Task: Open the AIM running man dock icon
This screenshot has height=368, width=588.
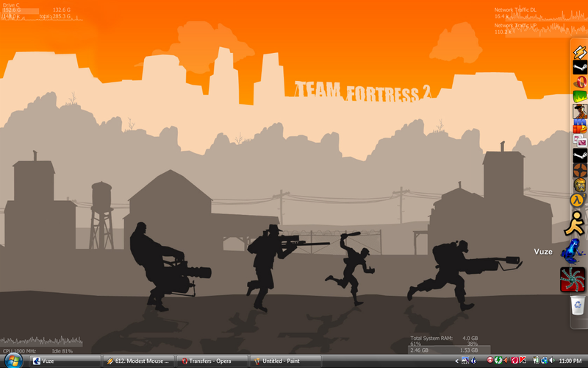Action: [x=576, y=224]
